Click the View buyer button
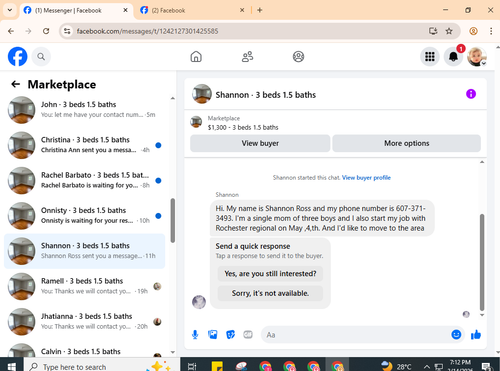500x371 pixels. pos(260,143)
